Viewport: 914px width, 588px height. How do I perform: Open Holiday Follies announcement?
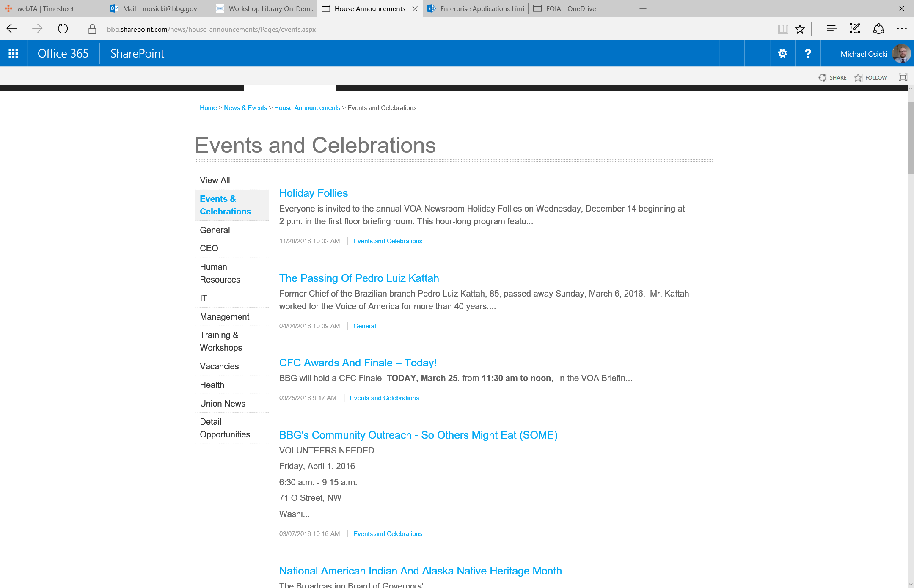(314, 193)
